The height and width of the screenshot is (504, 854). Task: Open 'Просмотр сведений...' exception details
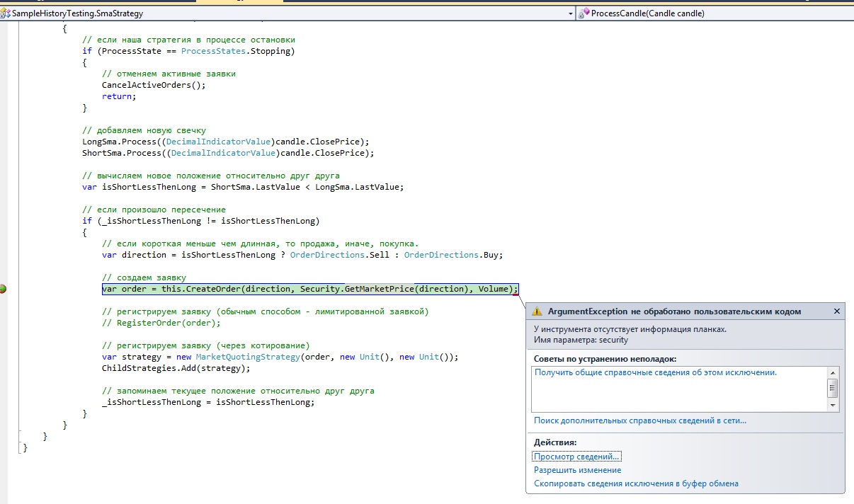pyautogui.click(x=577, y=457)
